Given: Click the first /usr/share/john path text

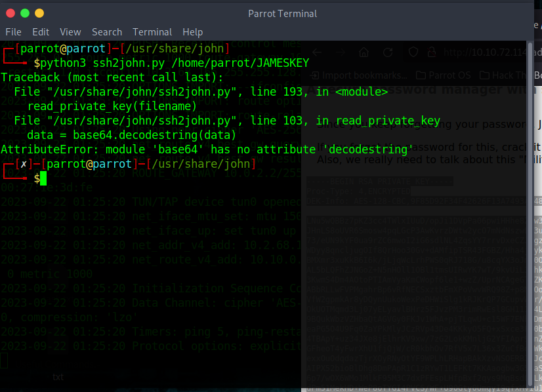Looking at the screenshot, I should [175, 49].
